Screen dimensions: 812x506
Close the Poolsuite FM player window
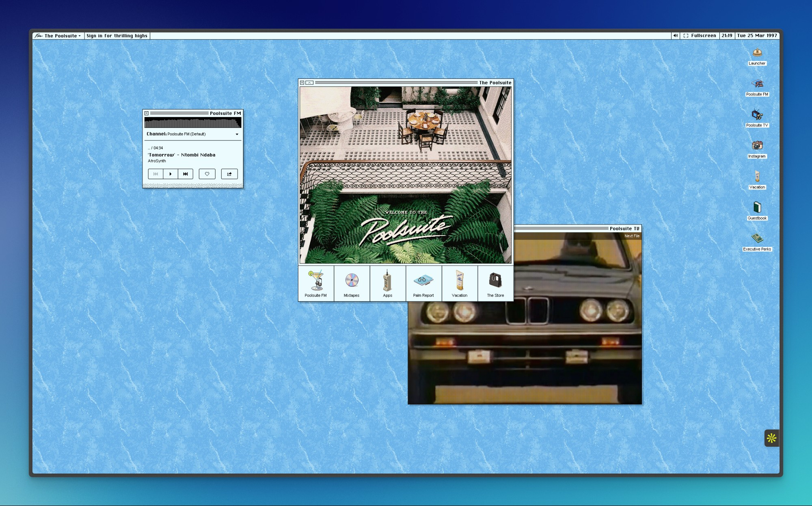(x=147, y=113)
